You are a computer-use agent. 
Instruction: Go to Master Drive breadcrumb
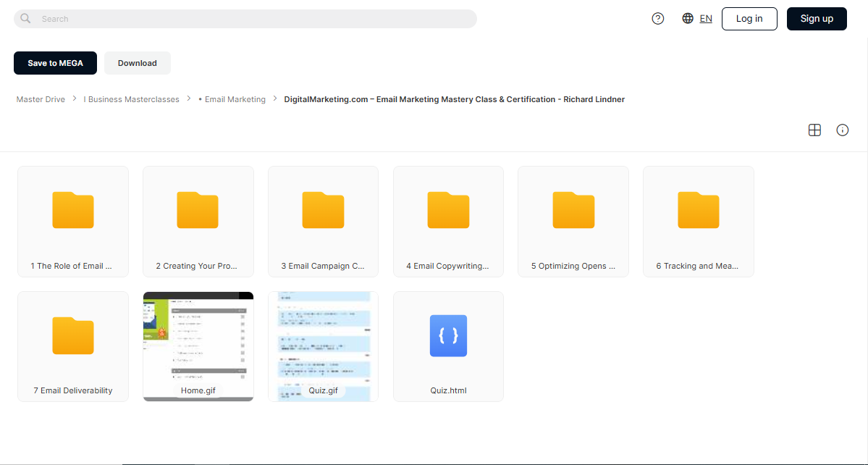41,99
